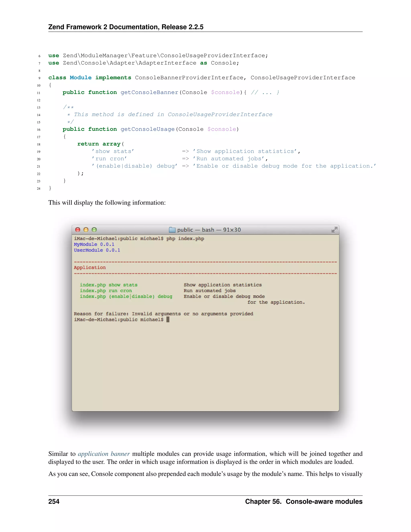This screenshot has height=532, width=411.
Task: Click the header 'Zend Framework 2 Documentation, Release 2.2.5'
Action: [126, 27]
